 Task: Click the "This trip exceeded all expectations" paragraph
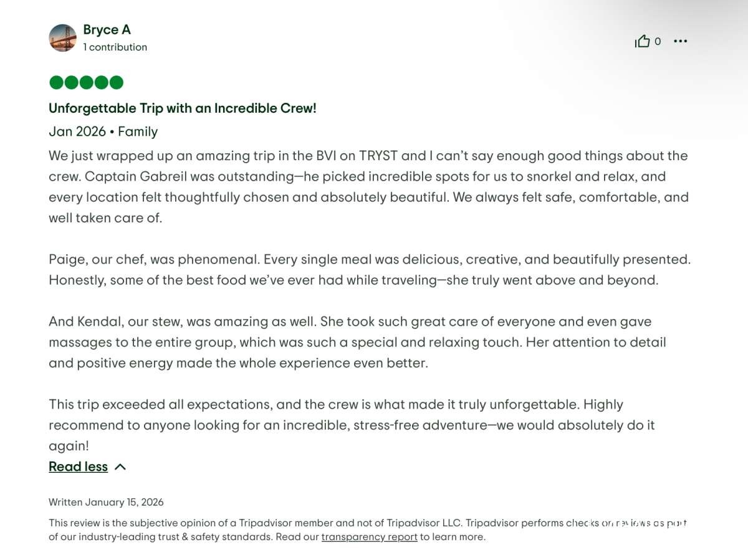[352, 425]
